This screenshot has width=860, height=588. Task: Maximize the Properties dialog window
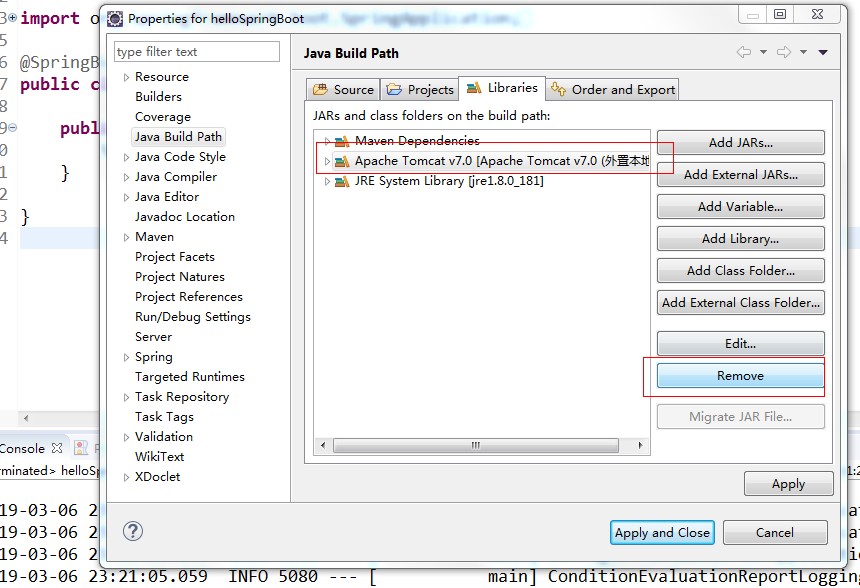780,14
